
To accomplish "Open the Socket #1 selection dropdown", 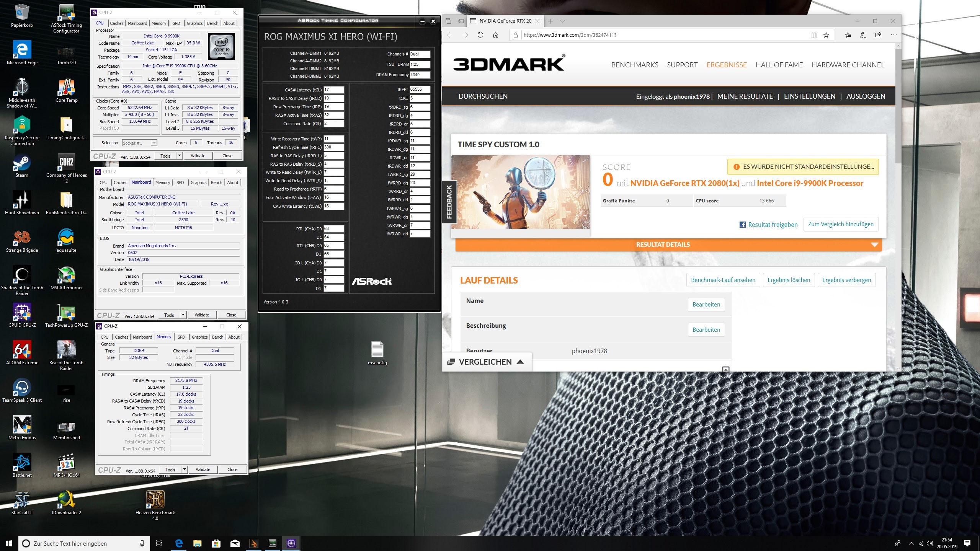I will 154,143.
